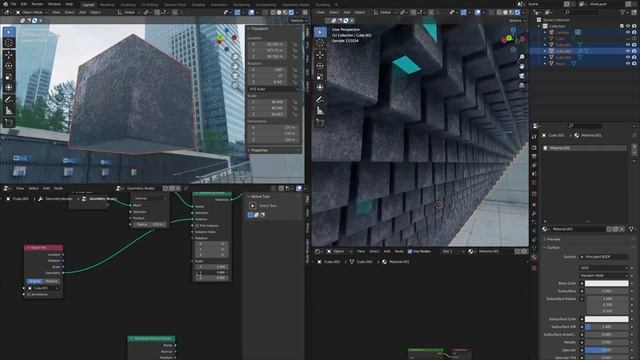
Task: Enable the Pick Instance checkbox
Action: pos(197,225)
